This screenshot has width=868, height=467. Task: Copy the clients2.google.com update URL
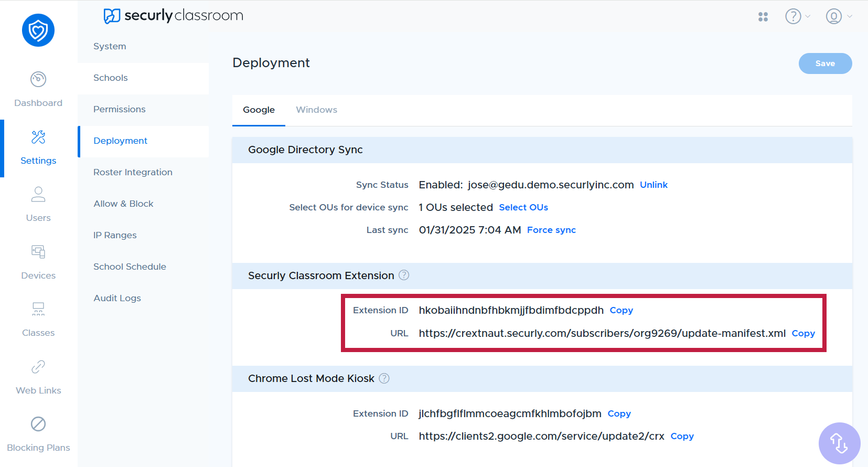coord(682,436)
